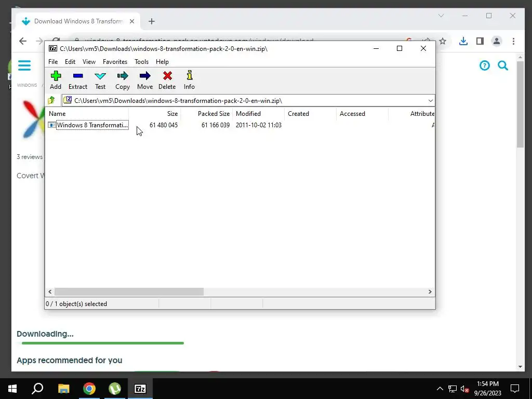The image size is (532, 399).
Task: Click the muted volume tray icon
Action: 465,389
